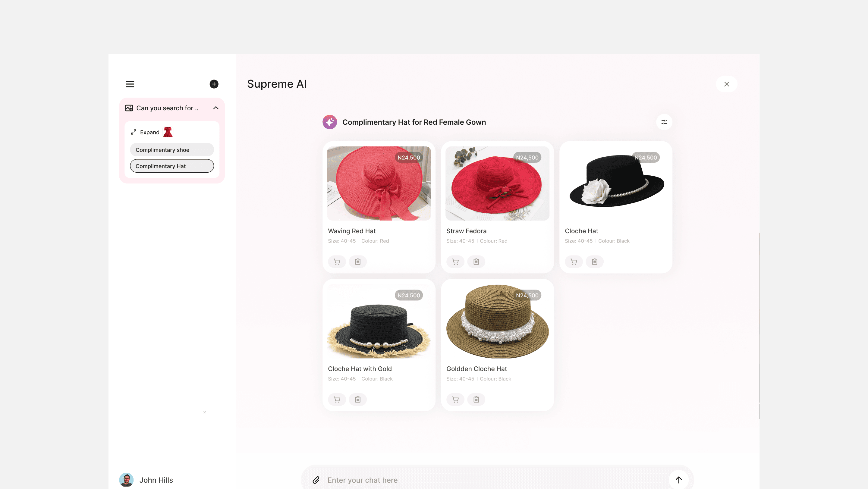
Task: Send chat with the arrow-up button
Action: coord(678,480)
